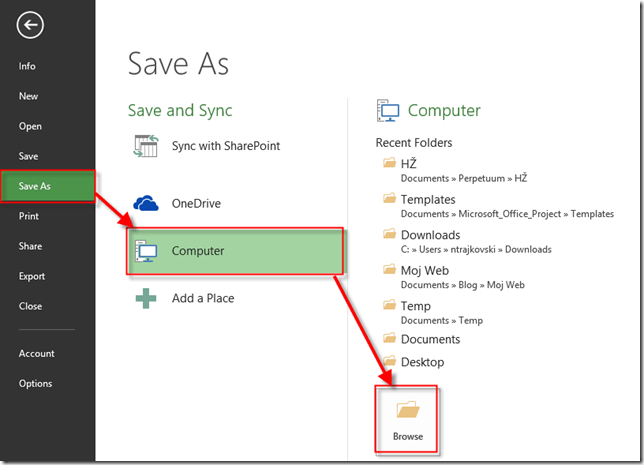Screen dimensions: 644x465
Task: Select Save As in the sidebar
Action: [x=35, y=186]
